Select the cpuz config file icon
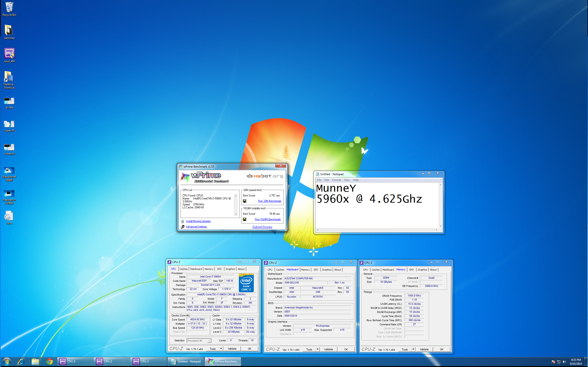 [9, 217]
